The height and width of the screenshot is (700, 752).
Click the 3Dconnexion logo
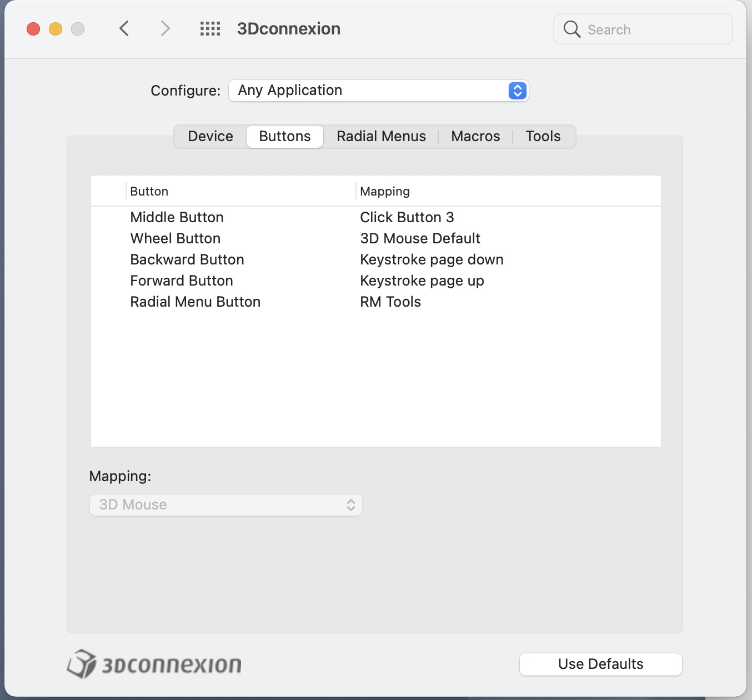[154, 664]
